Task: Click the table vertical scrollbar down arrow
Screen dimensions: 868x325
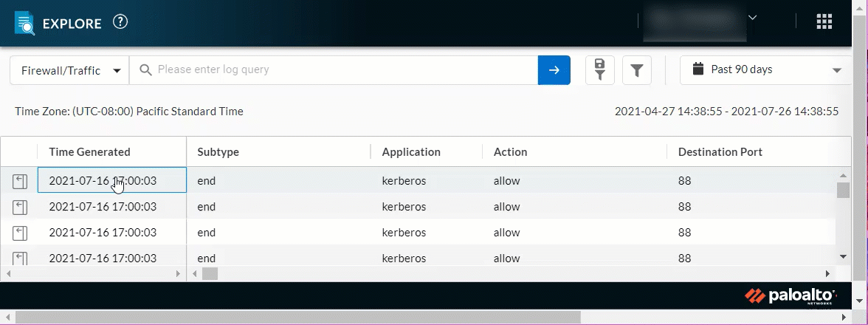Action: coord(843,256)
